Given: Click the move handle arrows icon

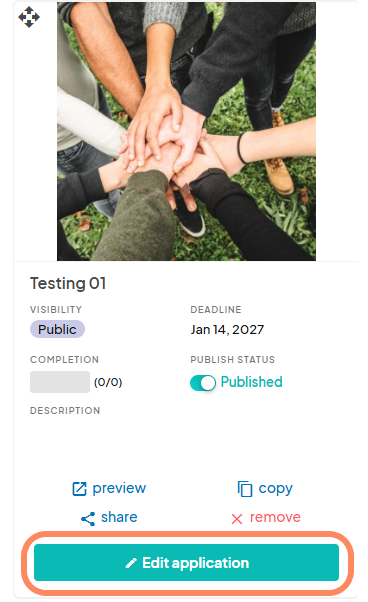Looking at the screenshot, I should pos(29,17).
